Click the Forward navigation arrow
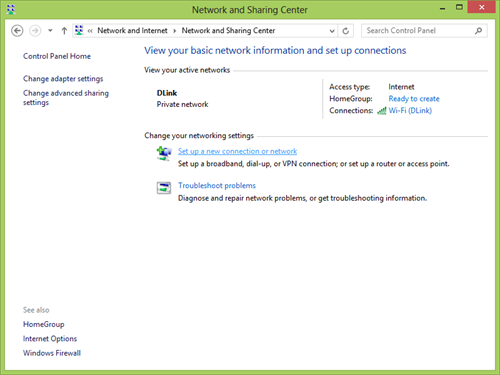500x375 pixels. pos(35,31)
